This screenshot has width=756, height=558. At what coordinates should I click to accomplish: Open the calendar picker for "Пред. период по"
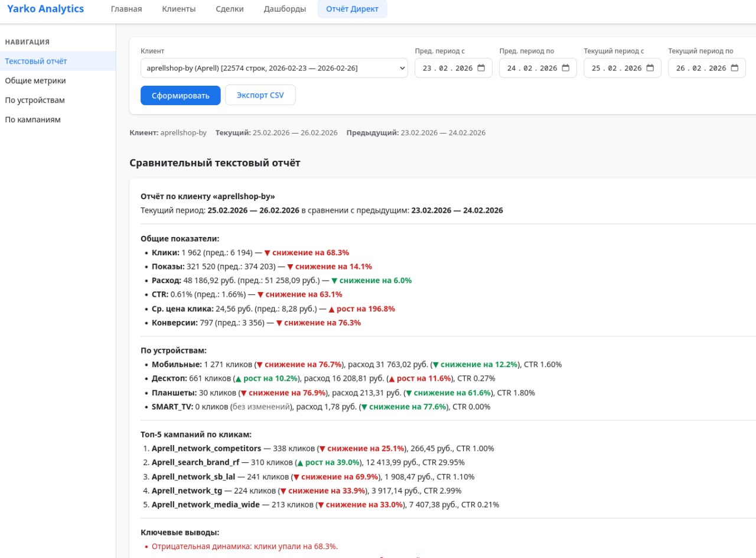pos(567,67)
